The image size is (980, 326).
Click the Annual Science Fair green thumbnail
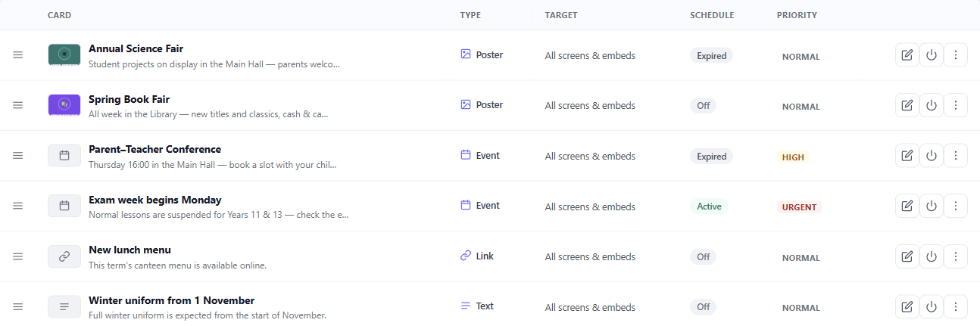(64, 54)
